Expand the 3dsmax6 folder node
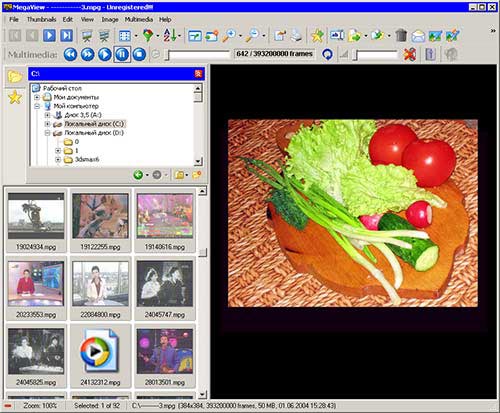This screenshot has width=500, height=413. pos(58,159)
